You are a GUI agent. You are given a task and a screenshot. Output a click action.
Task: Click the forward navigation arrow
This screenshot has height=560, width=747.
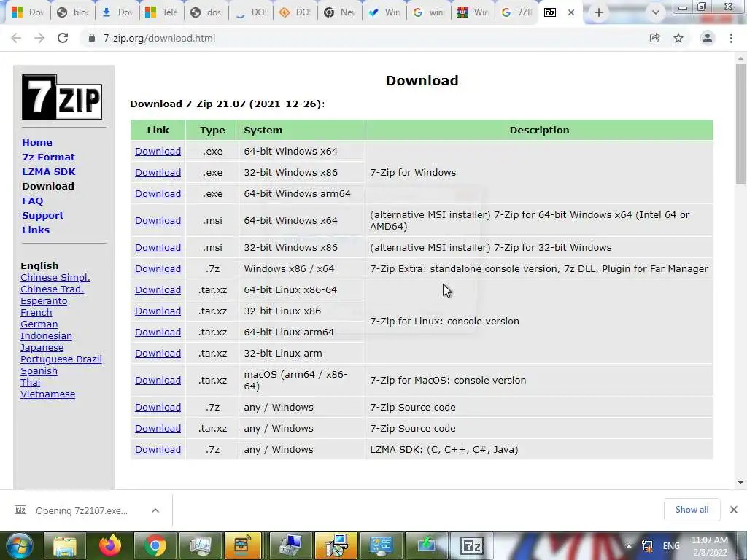coord(39,38)
